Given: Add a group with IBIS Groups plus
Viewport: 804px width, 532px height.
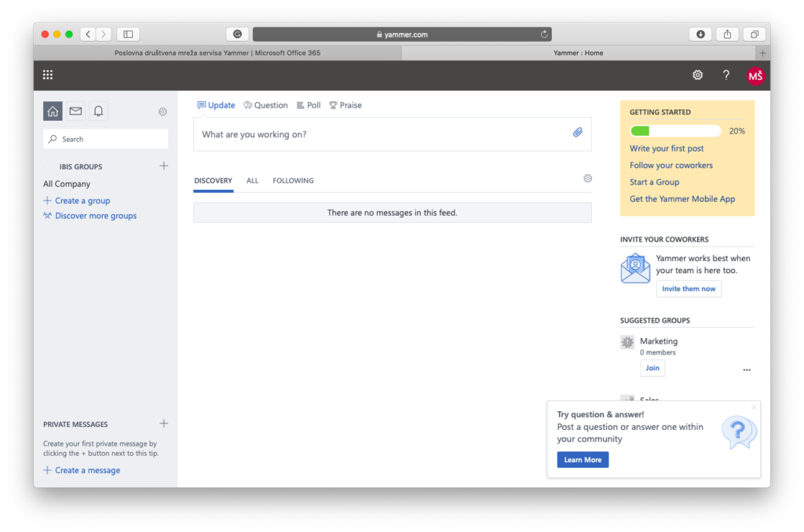Looking at the screenshot, I should click(x=163, y=166).
